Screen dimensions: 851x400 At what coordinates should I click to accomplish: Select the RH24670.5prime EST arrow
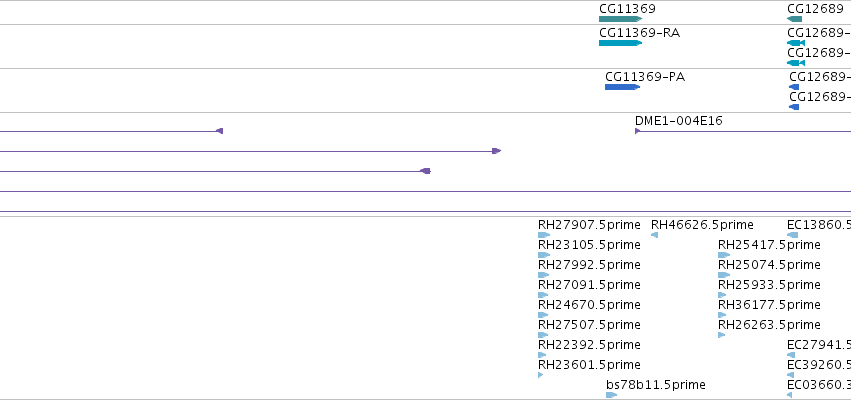pos(543,315)
